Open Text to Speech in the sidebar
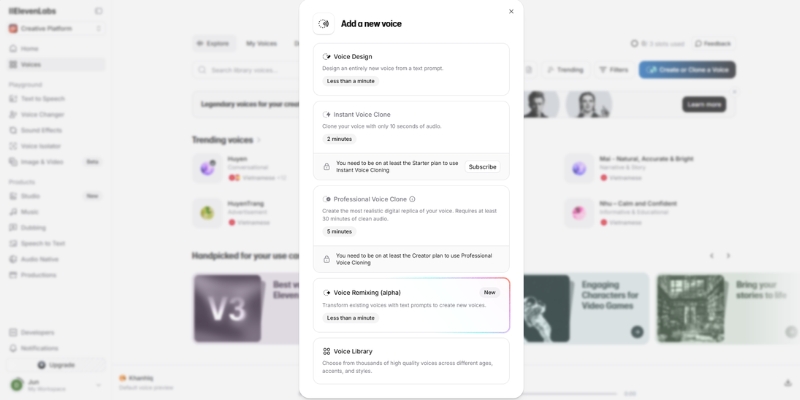This screenshot has height=400, width=800. (42, 98)
